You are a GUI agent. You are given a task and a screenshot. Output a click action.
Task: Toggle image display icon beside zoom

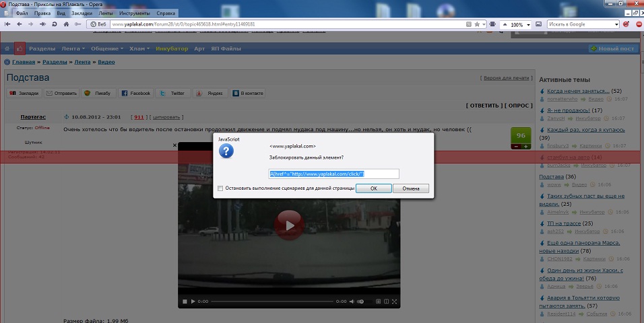[x=539, y=24]
